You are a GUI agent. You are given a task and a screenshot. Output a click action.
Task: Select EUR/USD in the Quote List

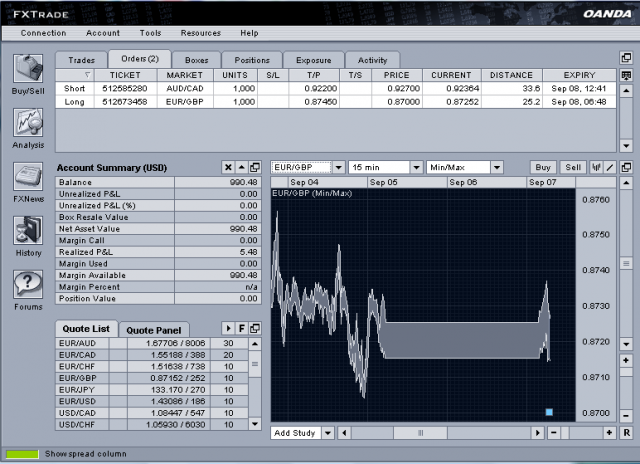click(152, 401)
